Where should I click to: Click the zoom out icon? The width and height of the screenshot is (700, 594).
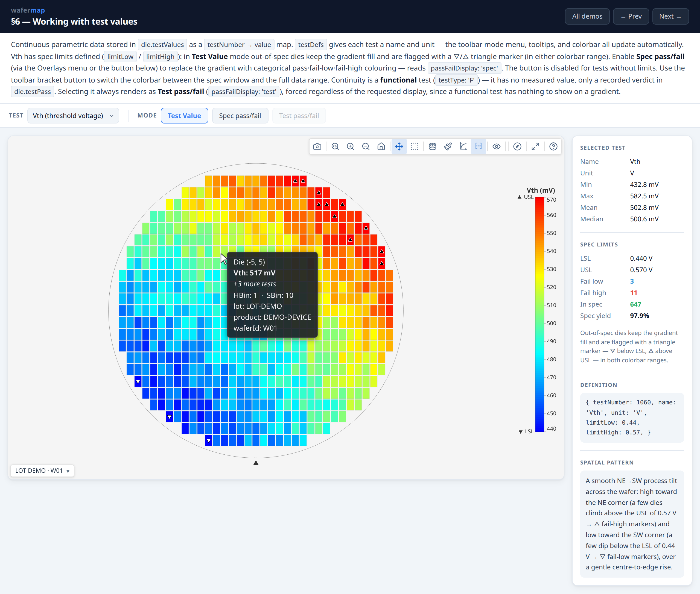point(366,146)
